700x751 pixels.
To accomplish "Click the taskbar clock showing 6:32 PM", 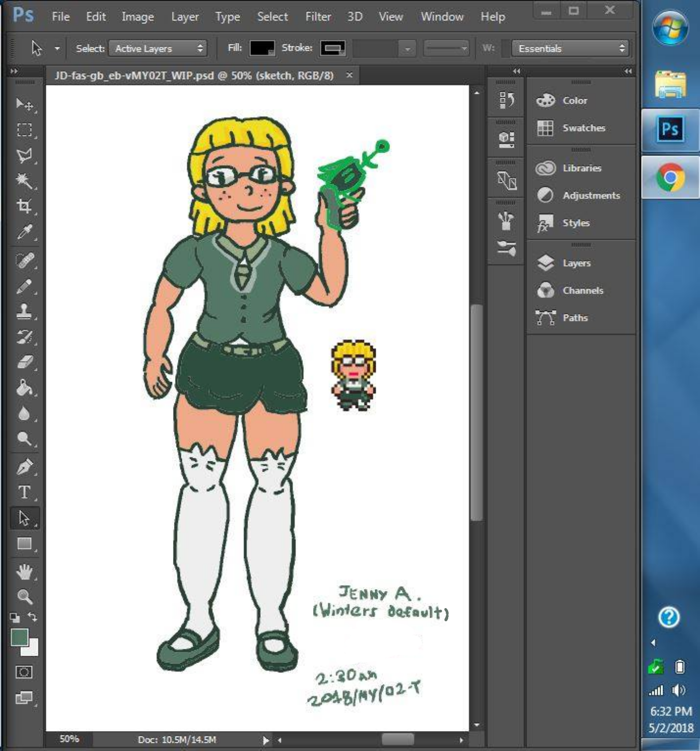I will tap(671, 712).
